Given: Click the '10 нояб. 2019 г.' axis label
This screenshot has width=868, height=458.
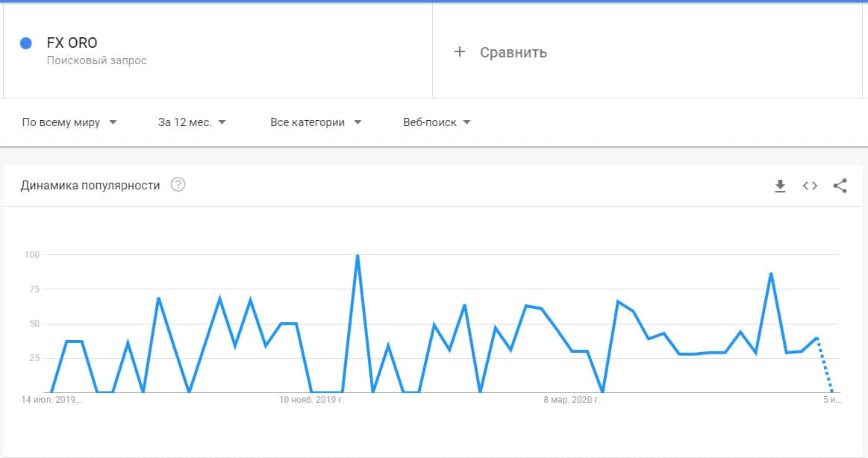Looking at the screenshot, I should [311, 401].
